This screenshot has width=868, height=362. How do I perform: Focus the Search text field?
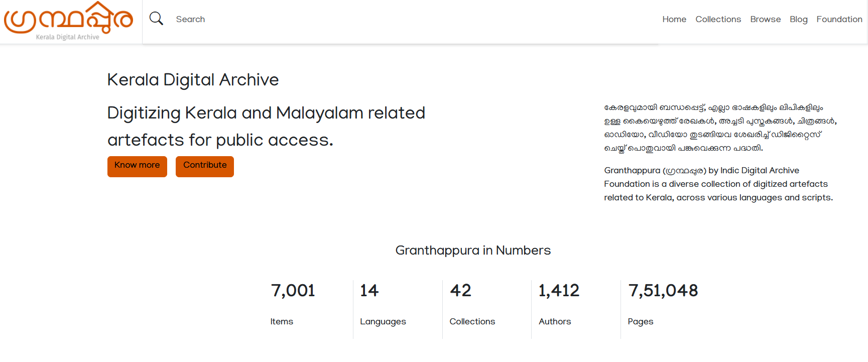(x=301, y=19)
